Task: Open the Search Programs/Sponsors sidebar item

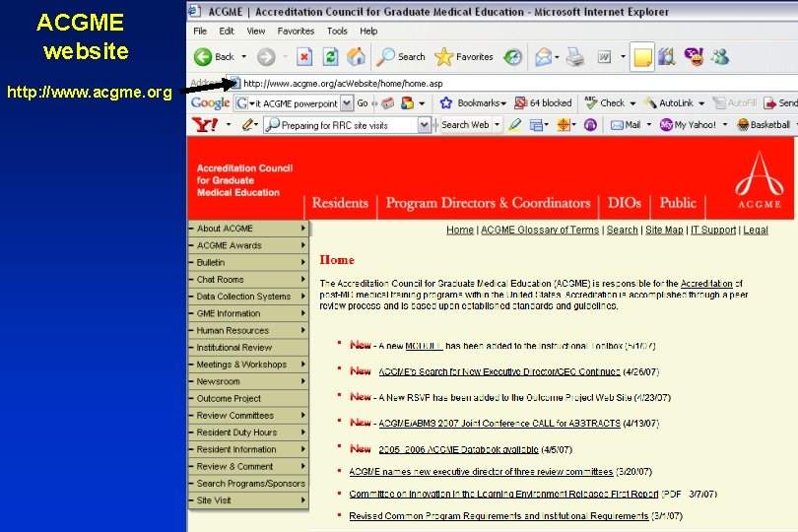Action: (248, 484)
